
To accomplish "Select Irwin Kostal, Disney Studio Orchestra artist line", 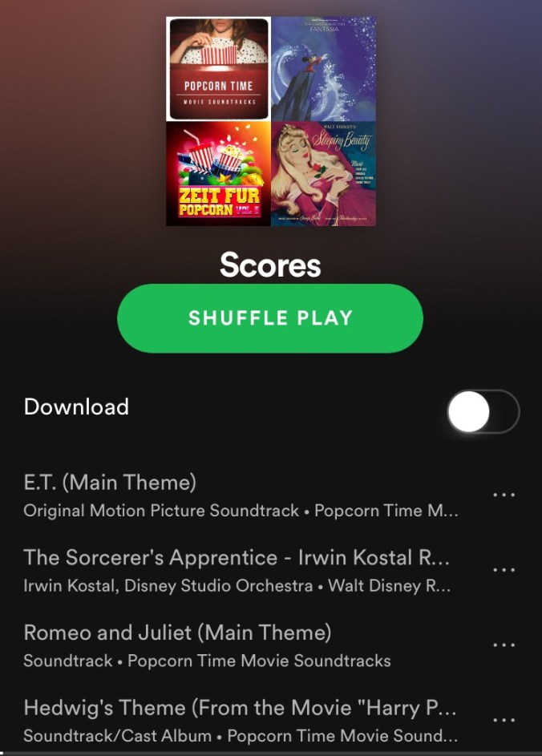I will point(168,586).
